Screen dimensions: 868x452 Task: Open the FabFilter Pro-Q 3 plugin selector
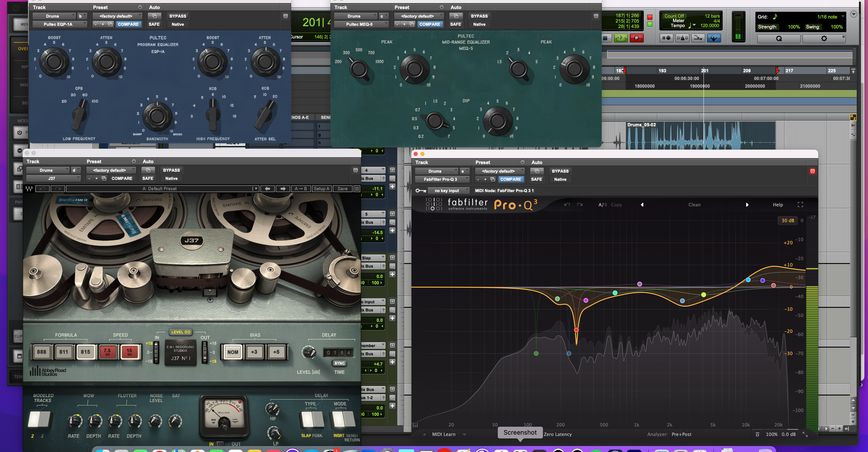click(x=442, y=179)
